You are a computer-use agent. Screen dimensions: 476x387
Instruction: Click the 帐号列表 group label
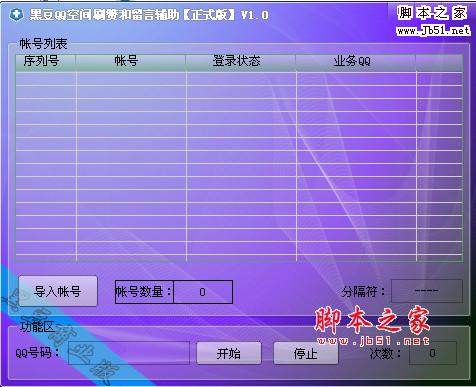point(43,44)
